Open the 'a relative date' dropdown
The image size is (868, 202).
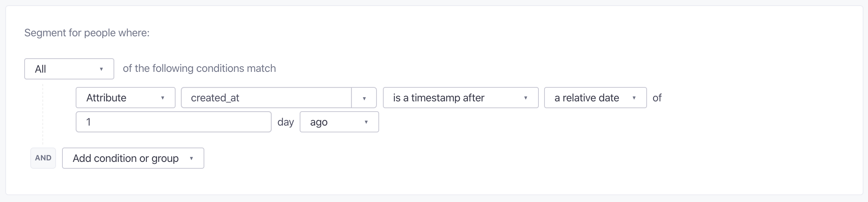click(596, 98)
